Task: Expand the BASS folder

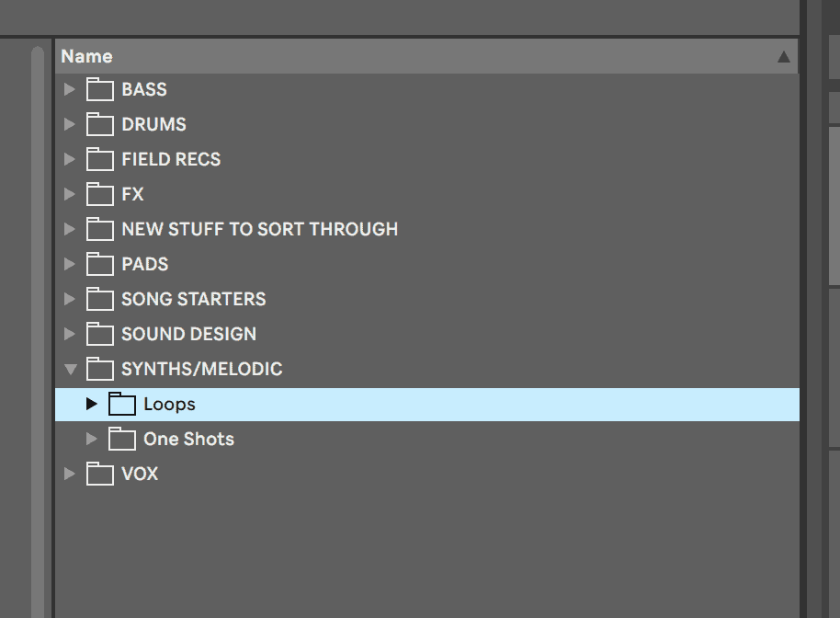Action: point(70,89)
